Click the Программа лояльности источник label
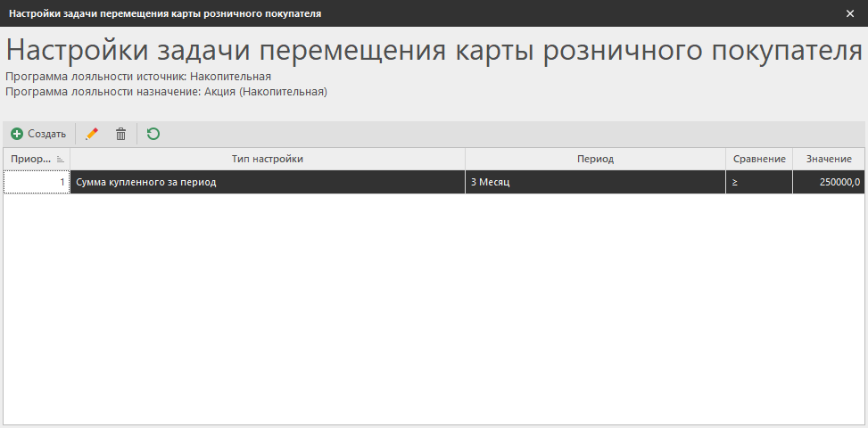This screenshot has width=868, height=428. coord(138,77)
